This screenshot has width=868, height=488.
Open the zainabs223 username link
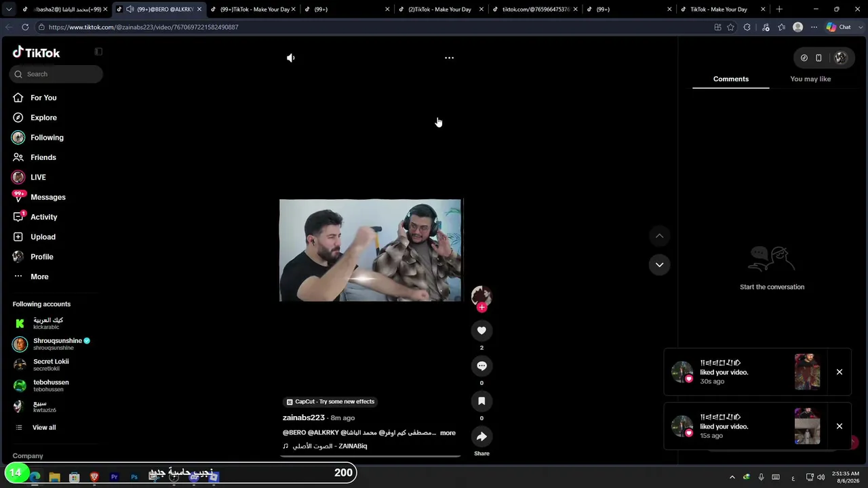click(304, 418)
